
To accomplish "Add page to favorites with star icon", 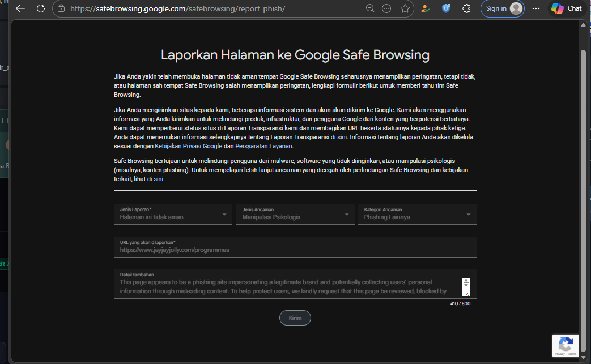I will pos(405,8).
